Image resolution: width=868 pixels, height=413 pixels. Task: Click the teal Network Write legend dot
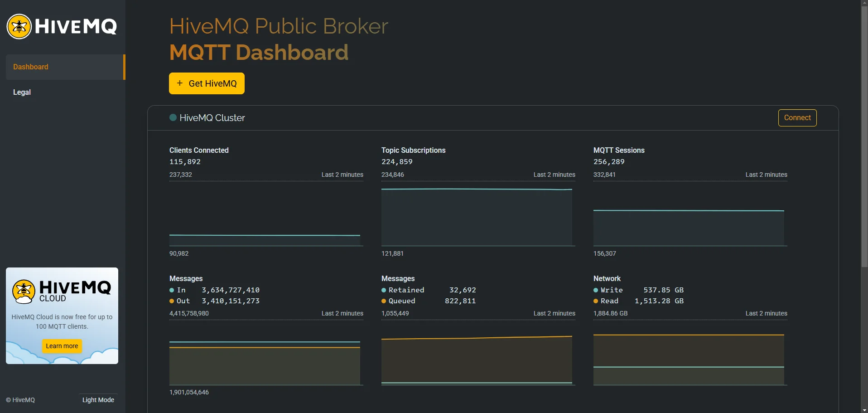596,290
